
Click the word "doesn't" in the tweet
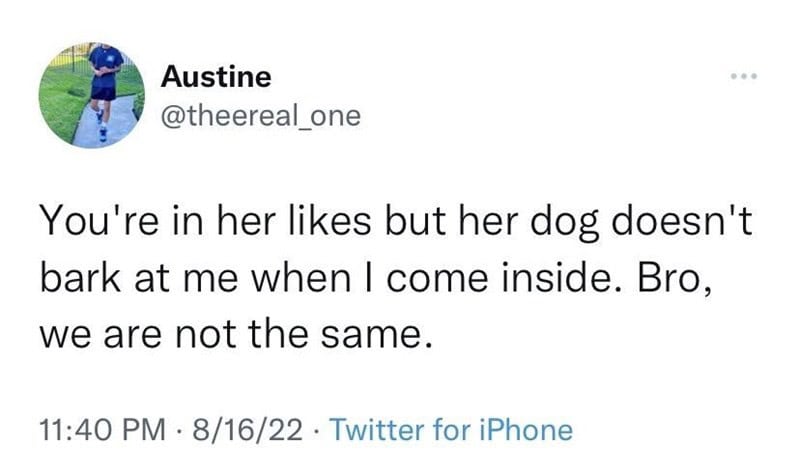682,220
